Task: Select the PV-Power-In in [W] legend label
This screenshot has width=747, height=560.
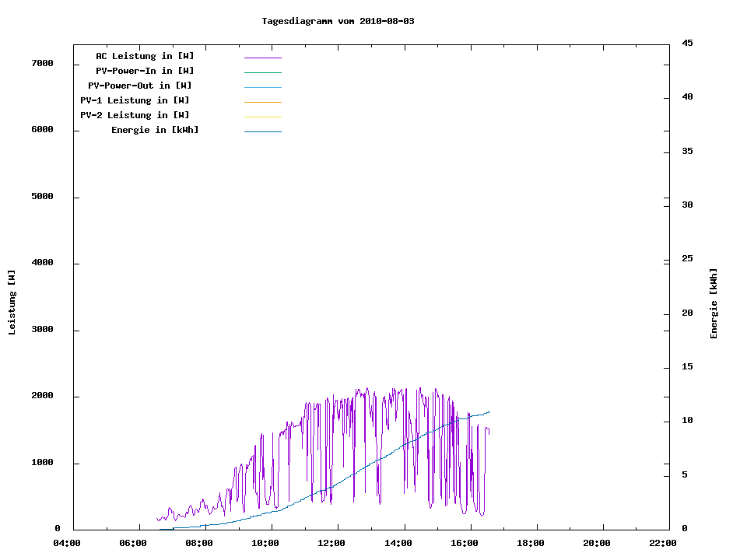Action: coord(145,71)
